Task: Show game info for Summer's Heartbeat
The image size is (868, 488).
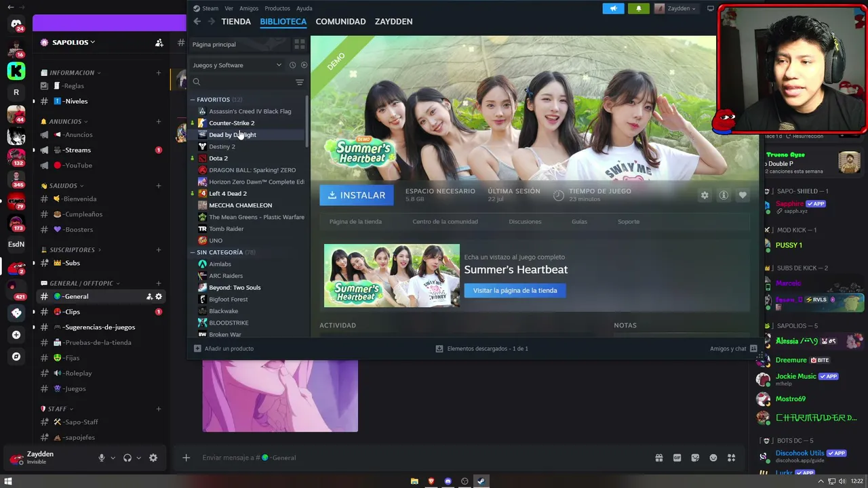Action: pos(724,195)
